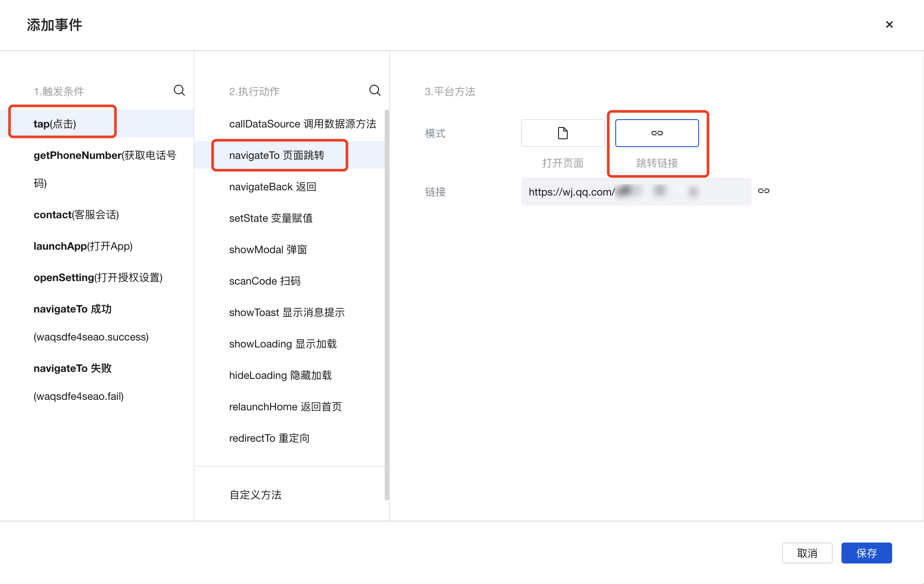
Task: Click the search icon in execute actions
Action: 375,90
